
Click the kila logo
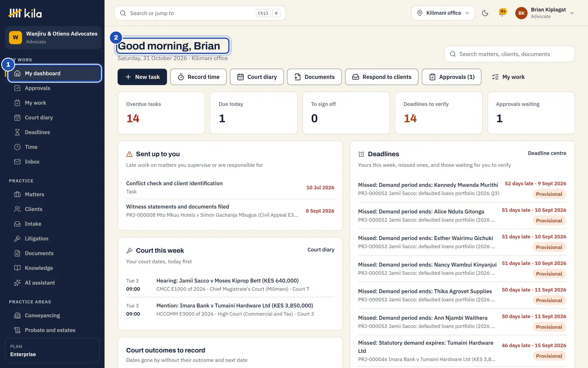point(25,13)
